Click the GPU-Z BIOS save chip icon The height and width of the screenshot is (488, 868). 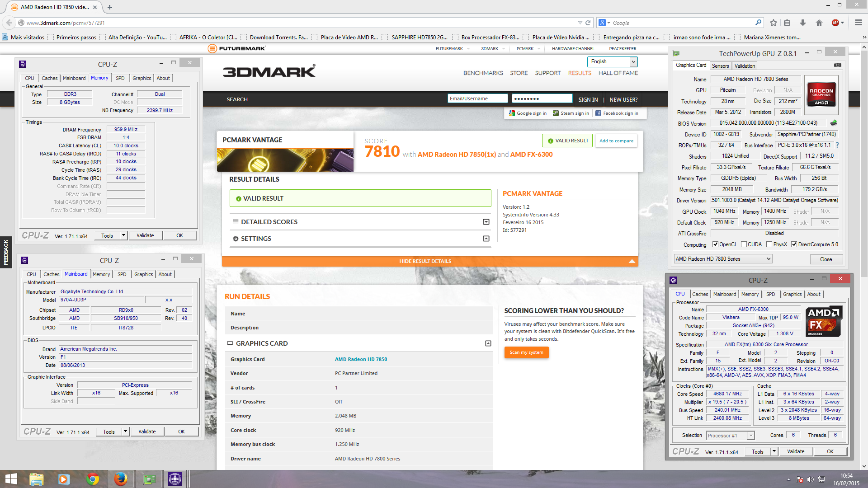834,123
